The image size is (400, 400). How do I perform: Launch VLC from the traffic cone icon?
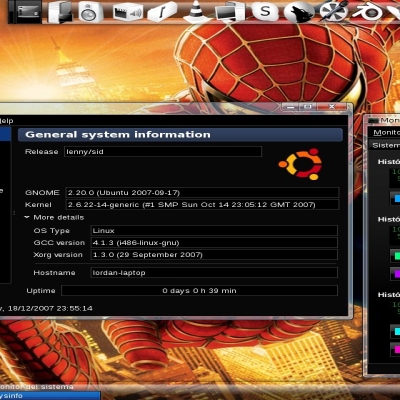point(196,11)
